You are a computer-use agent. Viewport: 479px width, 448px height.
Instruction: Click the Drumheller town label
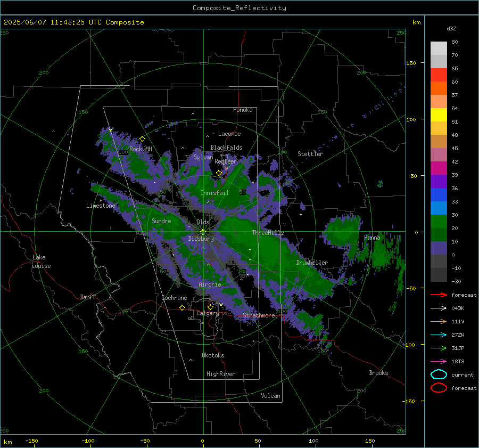312,263
